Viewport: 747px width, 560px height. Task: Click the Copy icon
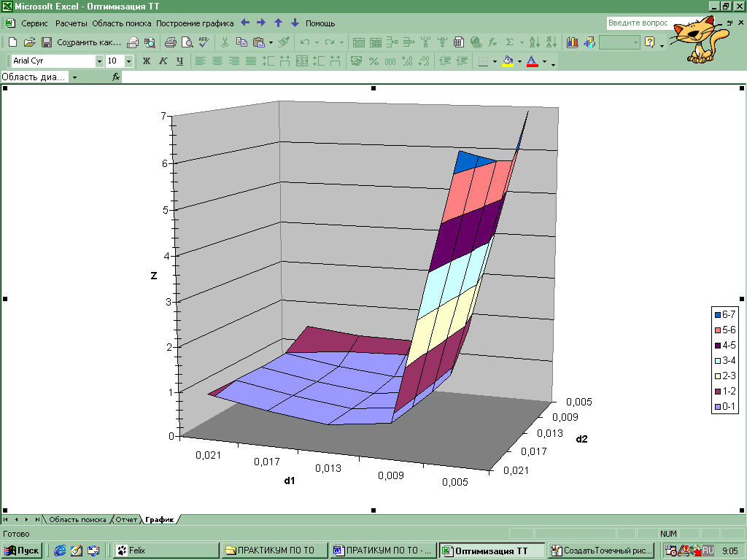(242, 42)
